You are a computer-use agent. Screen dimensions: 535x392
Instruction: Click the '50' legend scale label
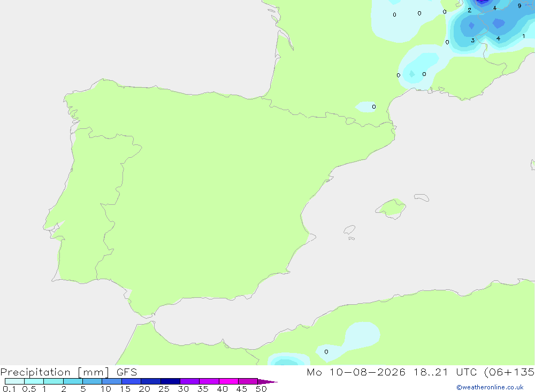click(x=262, y=389)
